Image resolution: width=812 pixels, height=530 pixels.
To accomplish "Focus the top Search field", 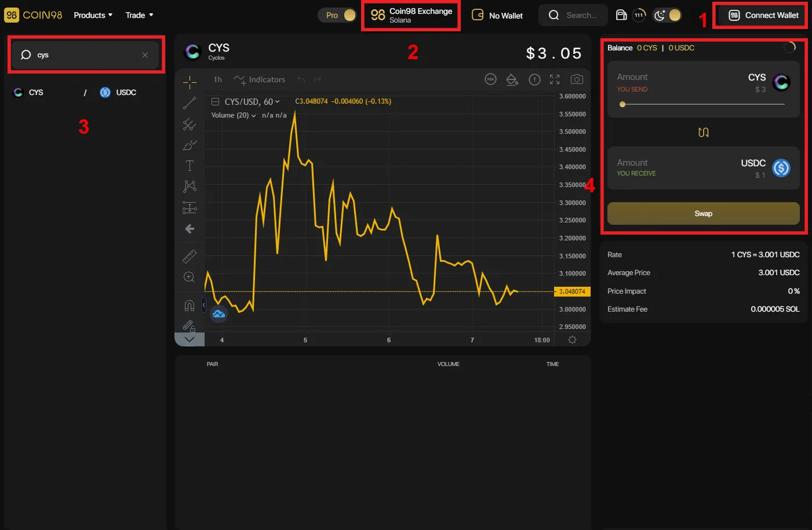I will pos(573,15).
